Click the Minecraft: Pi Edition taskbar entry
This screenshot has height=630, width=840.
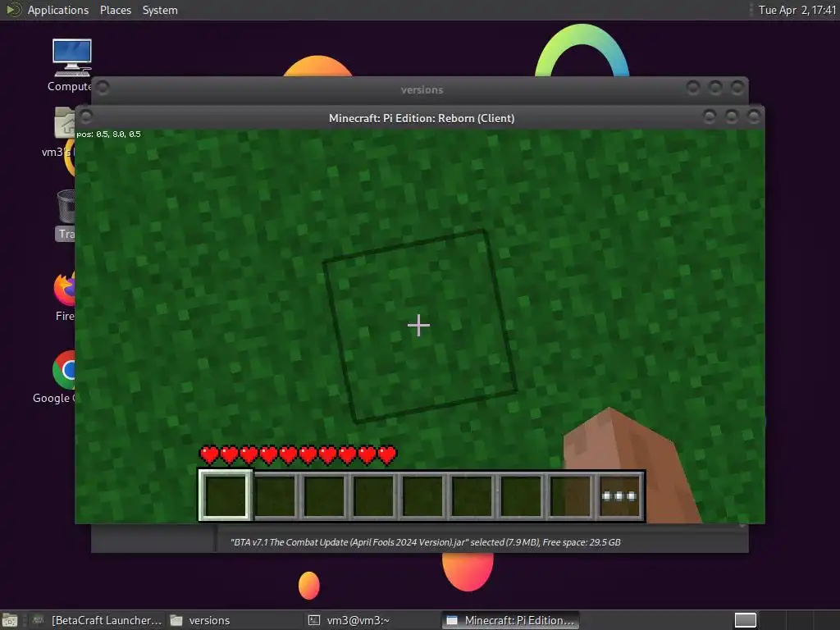tap(510, 620)
